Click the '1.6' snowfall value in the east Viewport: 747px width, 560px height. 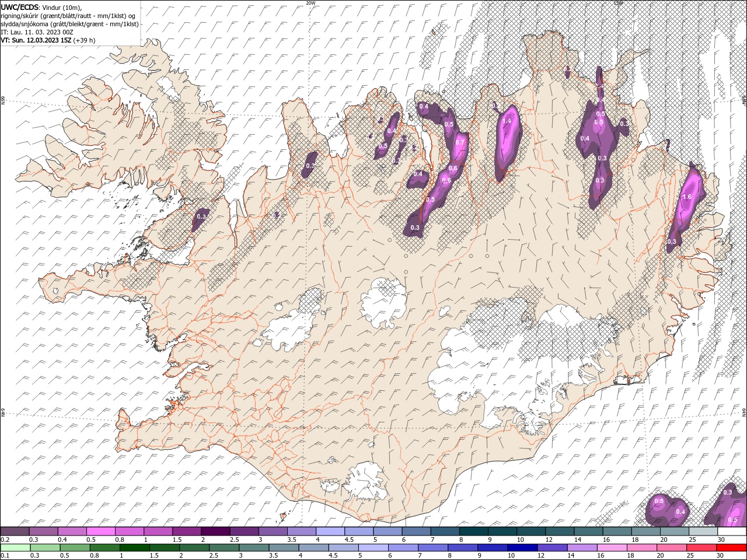tap(687, 197)
